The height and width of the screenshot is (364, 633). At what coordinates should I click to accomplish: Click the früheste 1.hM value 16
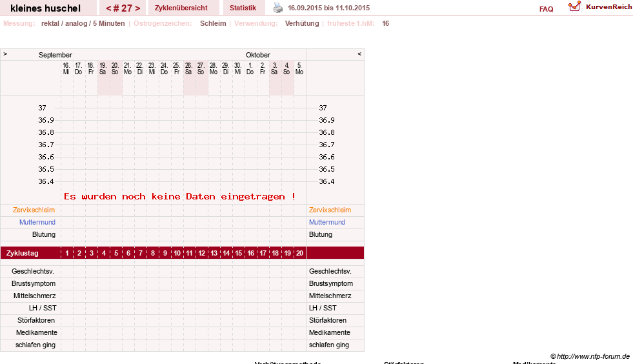pos(385,23)
